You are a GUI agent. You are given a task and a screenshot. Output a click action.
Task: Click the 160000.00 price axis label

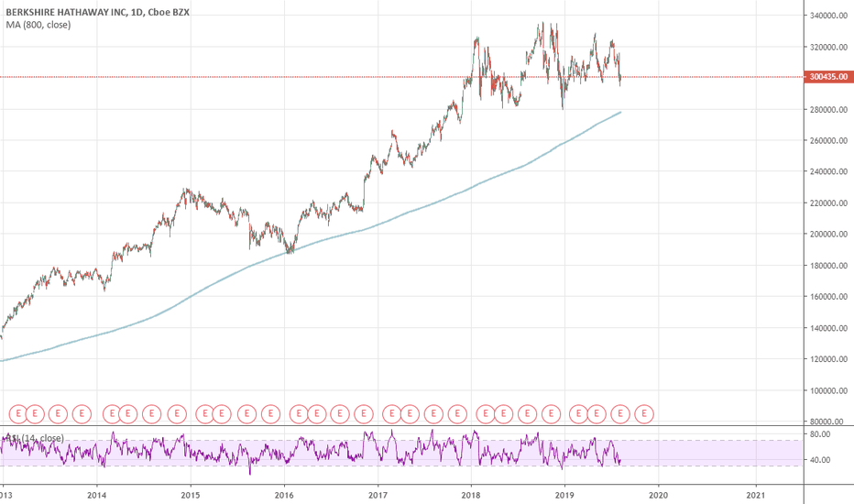pyautogui.click(x=828, y=297)
